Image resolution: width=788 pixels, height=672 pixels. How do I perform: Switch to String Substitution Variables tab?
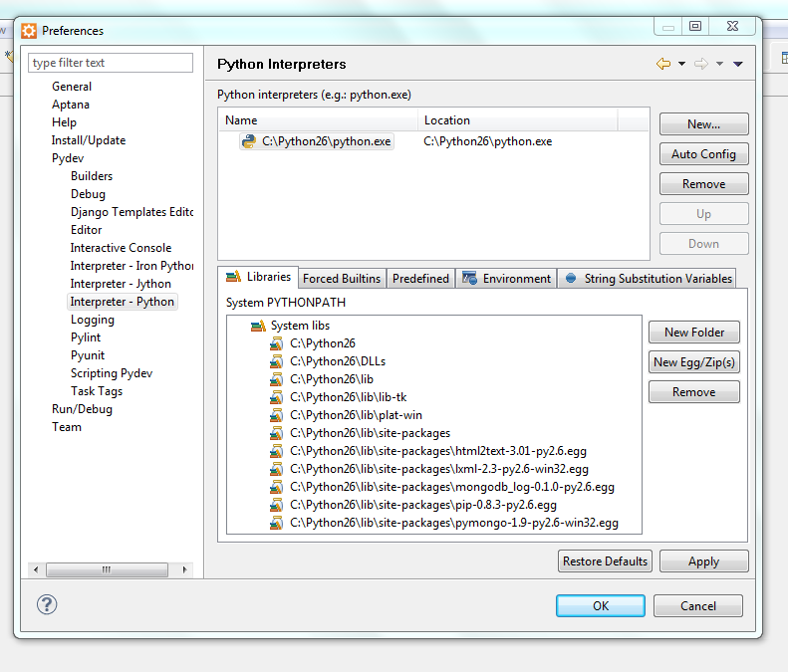pyautogui.click(x=649, y=279)
